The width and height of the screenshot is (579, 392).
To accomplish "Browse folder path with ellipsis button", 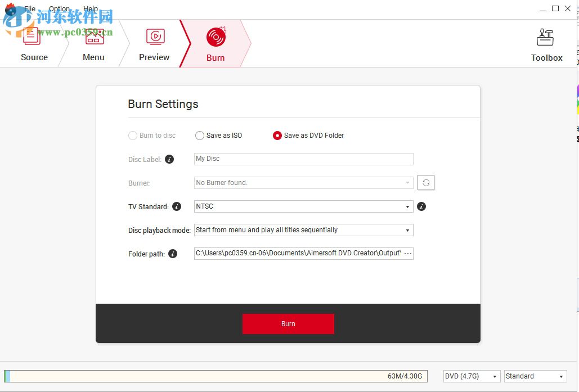I will (x=407, y=254).
